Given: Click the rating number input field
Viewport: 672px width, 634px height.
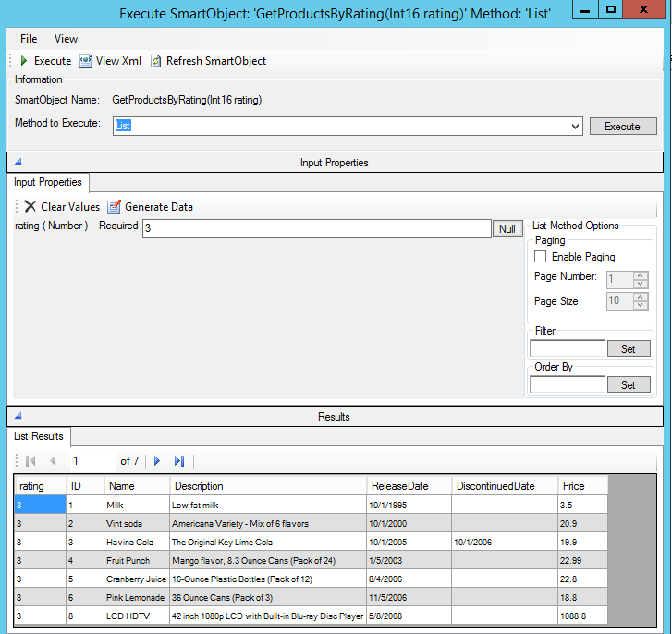Looking at the screenshot, I should 316,228.
